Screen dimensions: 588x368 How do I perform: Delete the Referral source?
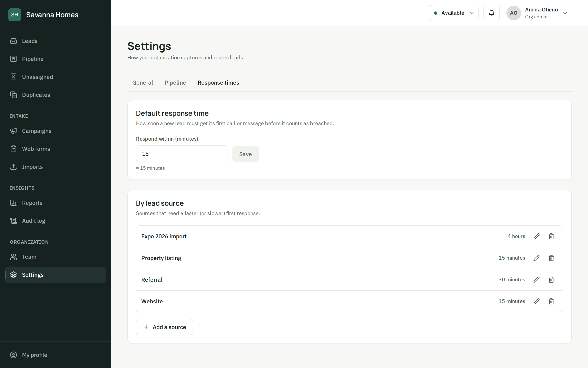click(551, 280)
